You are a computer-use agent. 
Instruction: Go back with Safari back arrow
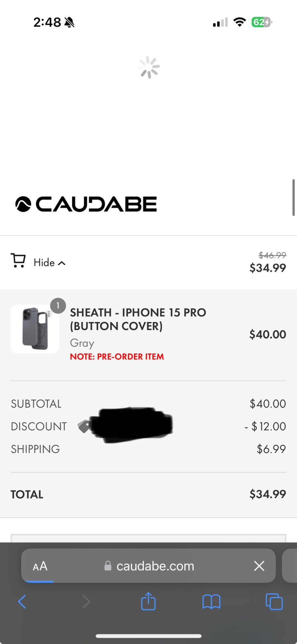click(22, 601)
